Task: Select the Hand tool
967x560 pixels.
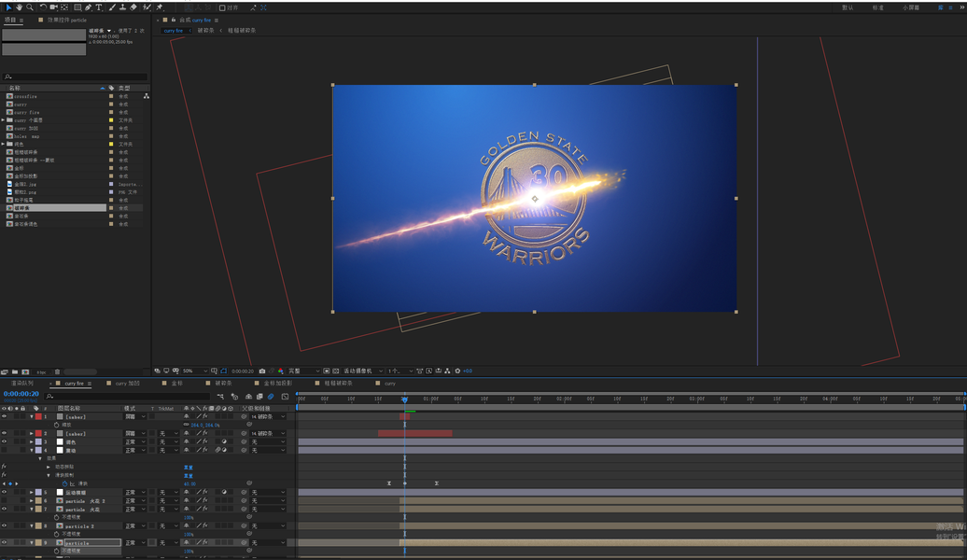Action: coord(19,7)
